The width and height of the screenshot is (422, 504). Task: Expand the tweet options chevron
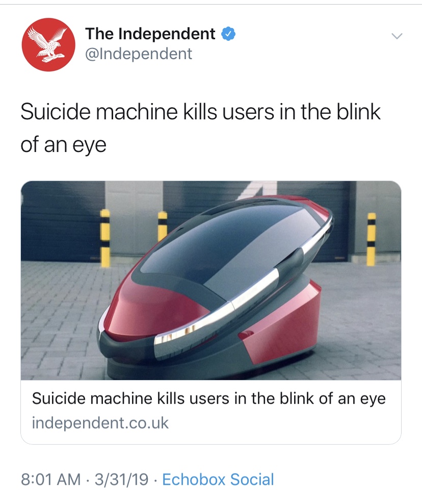397,36
